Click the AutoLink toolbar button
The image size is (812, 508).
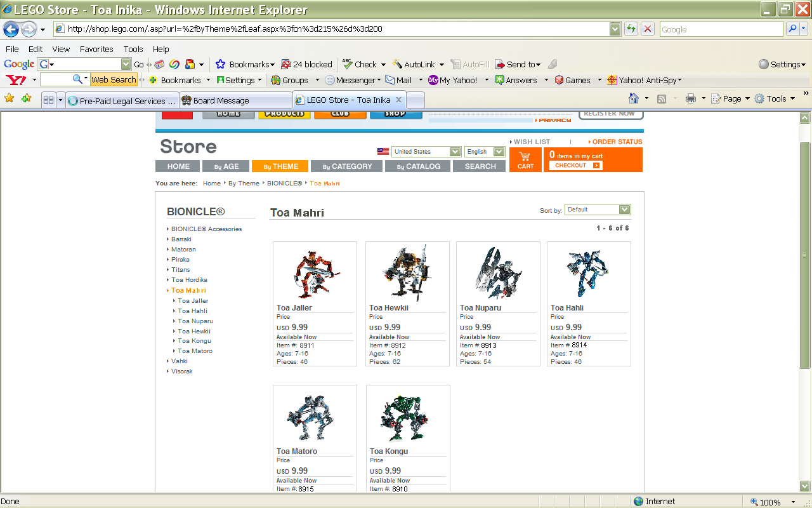pos(414,64)
